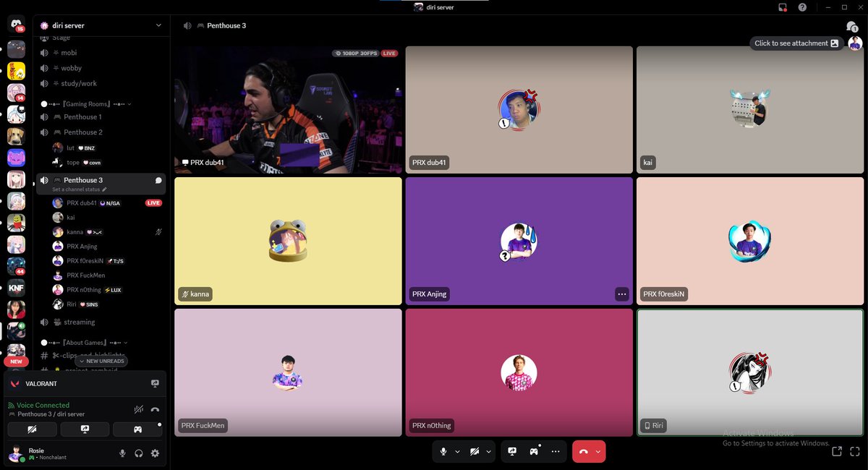Screen dimensions: 868x470
Task: Toggle microphone mute beside Rosie
Action: pos(122,453)
